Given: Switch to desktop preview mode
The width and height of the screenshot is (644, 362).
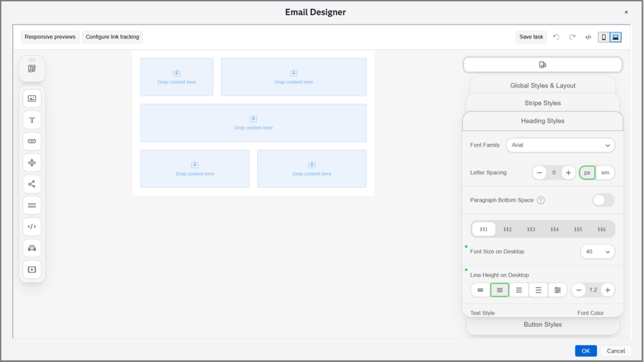Looking at the screenshot, I should (x=615, y=37).
